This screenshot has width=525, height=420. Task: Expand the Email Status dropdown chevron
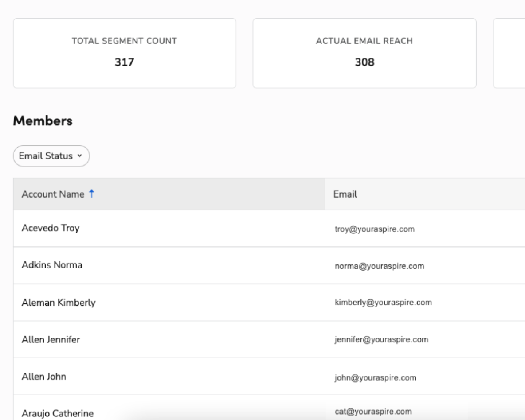pos(80,156)
